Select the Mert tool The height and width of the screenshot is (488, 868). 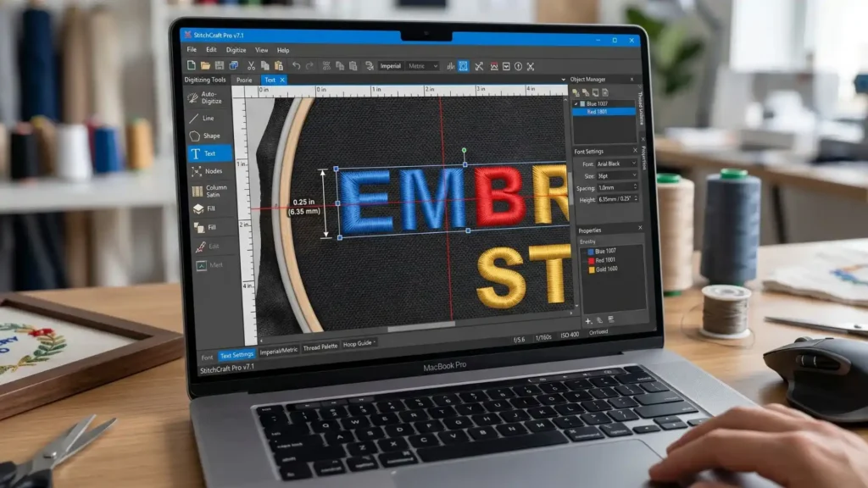[210, 265]
